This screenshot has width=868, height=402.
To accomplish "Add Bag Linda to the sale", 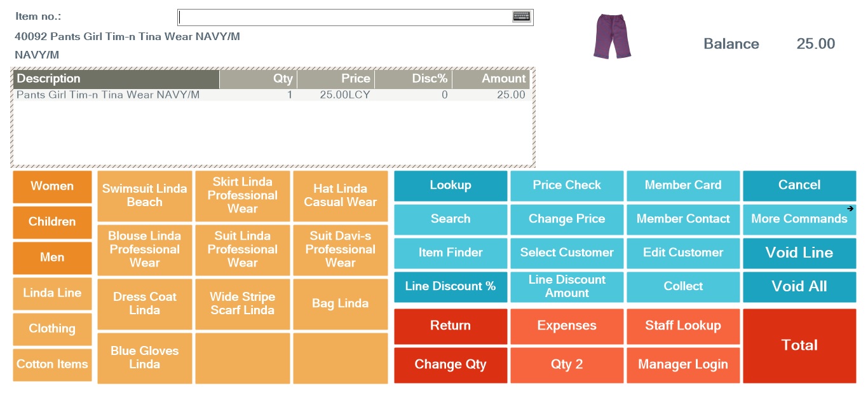I will [x=340, y=303].
